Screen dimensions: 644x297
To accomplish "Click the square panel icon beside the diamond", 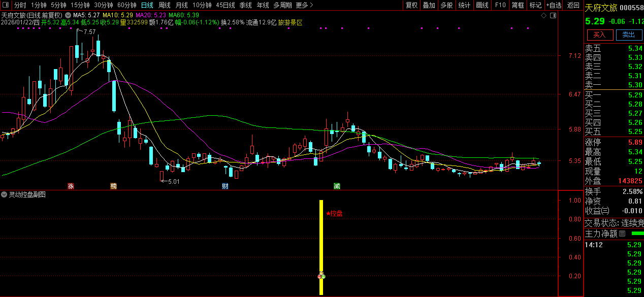I will click(553, 16).
